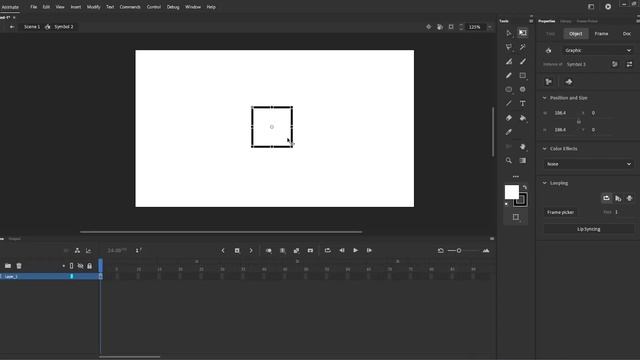Select Loop playback option for graphic
The image size is (640, 360).
[x=607, y=198]
